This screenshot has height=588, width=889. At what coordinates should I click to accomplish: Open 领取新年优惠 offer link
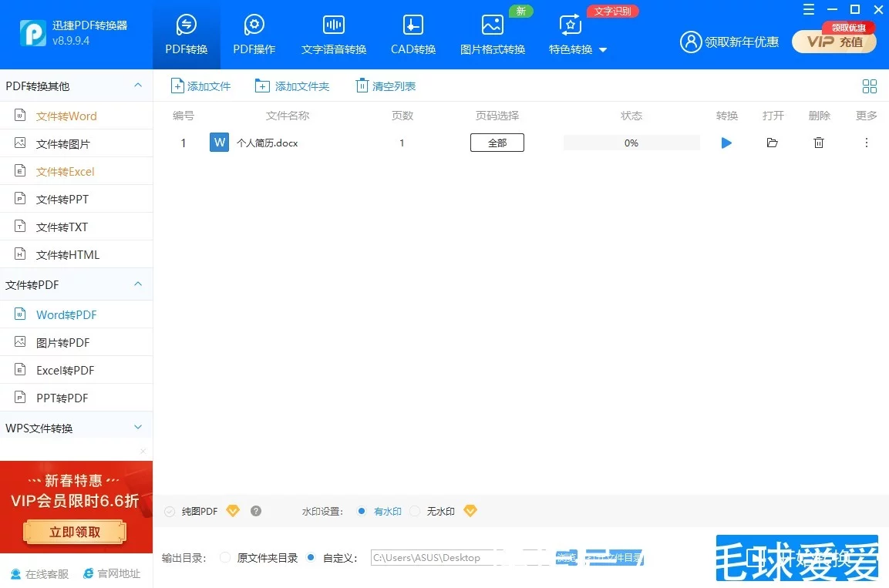pyautogui.click(x=741, y=42)
